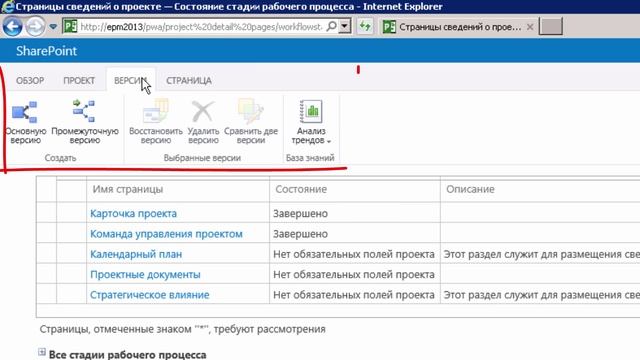Click description text of Календарный план row
640x360 pixels.
click(542, 254)
